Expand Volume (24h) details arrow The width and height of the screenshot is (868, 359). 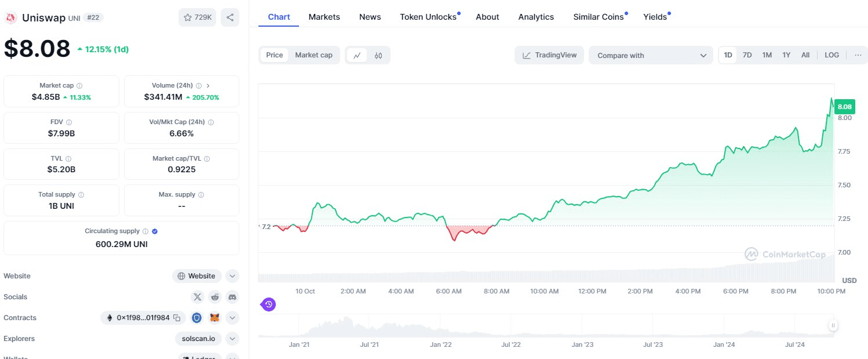point(208,86)
